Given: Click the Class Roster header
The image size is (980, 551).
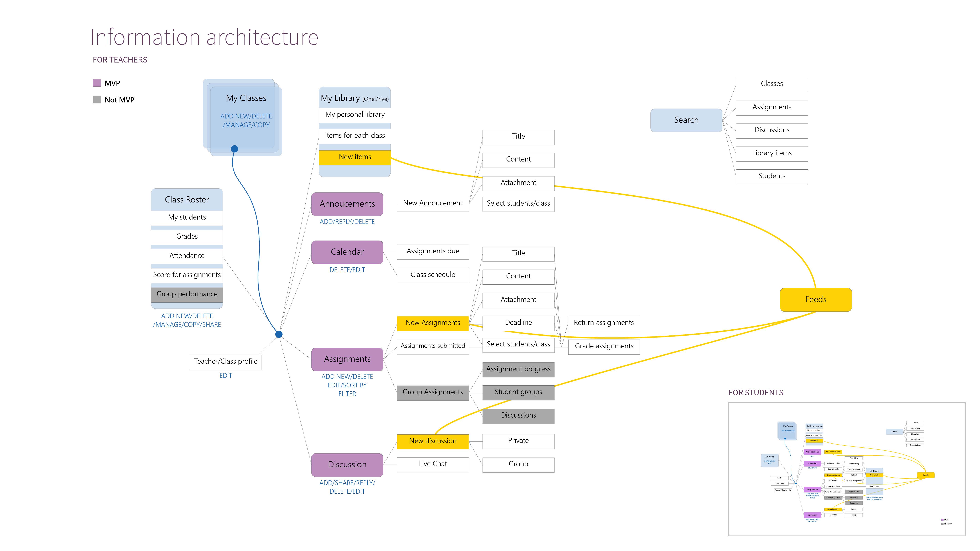Looking at the screenshot, I should tap(187, 200).
